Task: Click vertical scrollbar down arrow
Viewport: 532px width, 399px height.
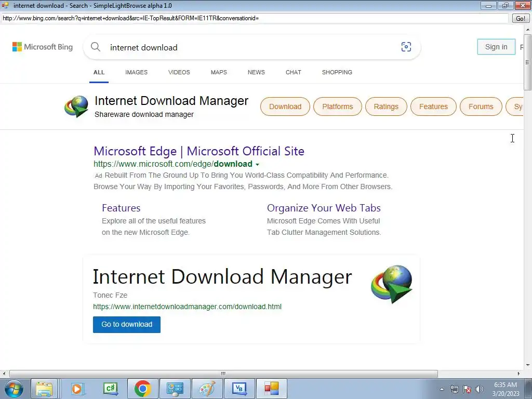Action: point(528,365)
